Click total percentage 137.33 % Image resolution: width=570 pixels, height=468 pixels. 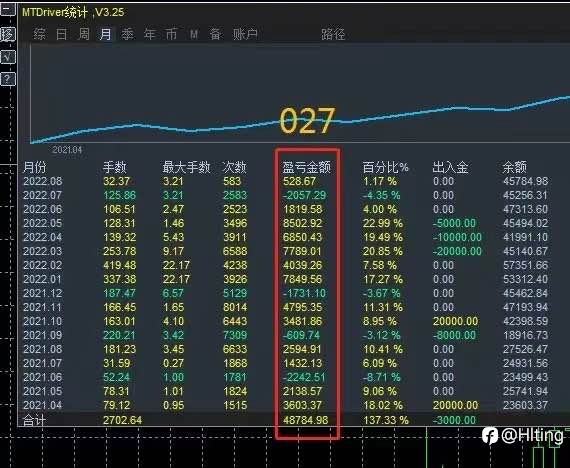386,420
